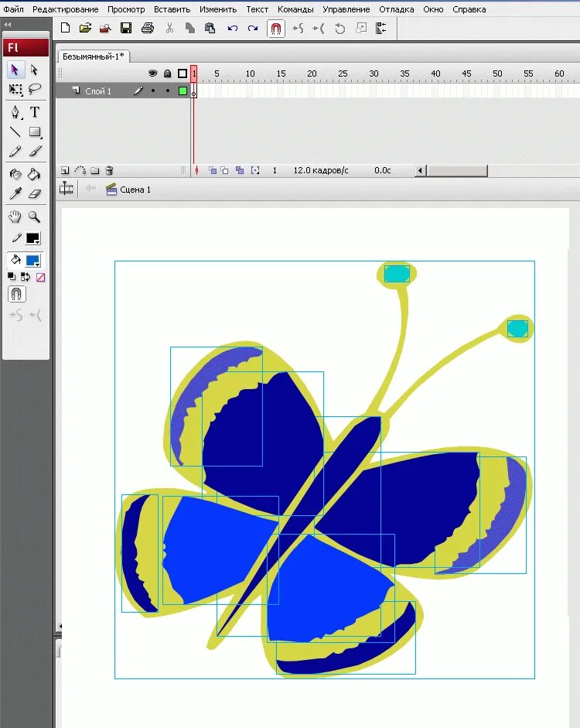Activate the Hand tool
This screenshot has height=728, width=580.
pyautogui.click(x=15, y=217)
